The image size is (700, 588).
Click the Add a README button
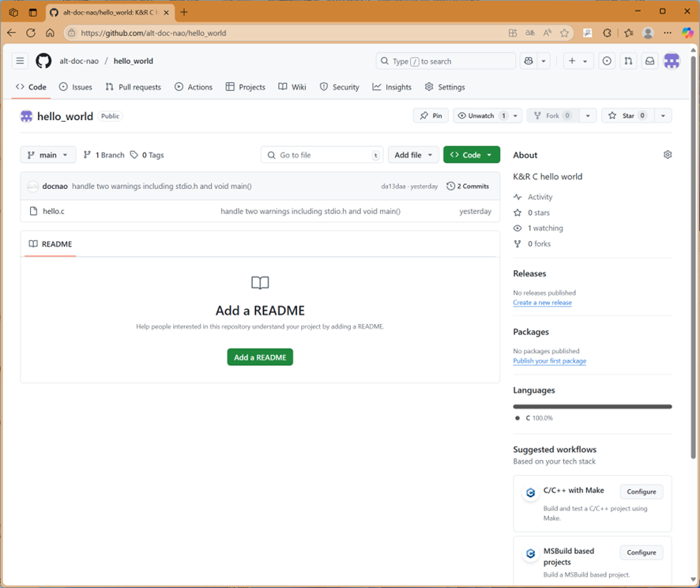point(260,357)
